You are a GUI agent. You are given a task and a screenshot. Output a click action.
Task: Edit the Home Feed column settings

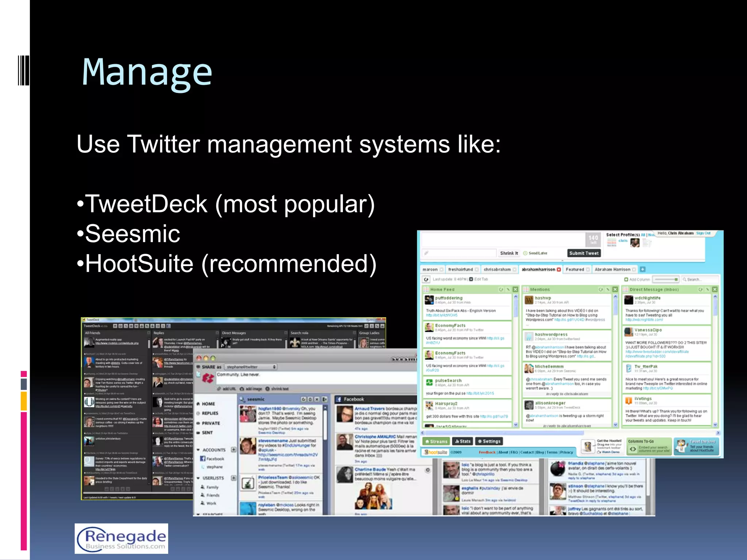coord(508,289)
